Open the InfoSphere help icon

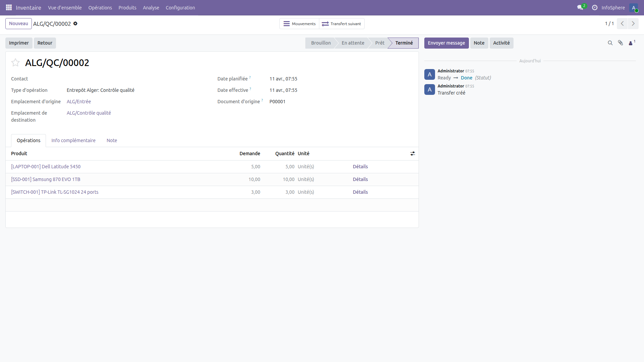click(594, 7)
